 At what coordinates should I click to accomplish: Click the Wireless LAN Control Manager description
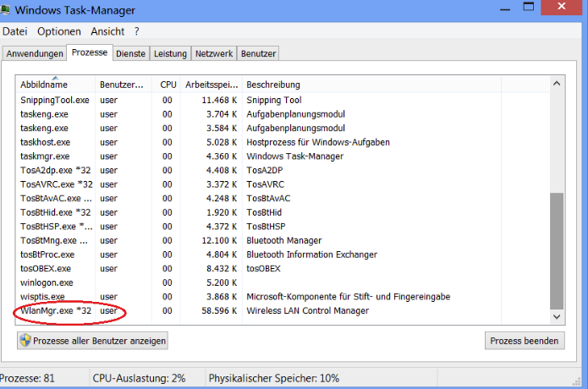(x=307, y=310)
